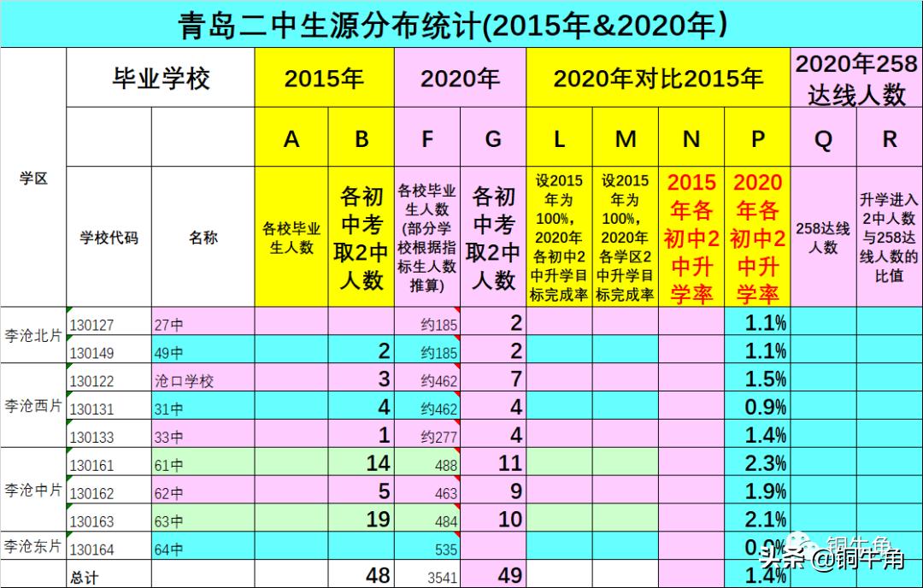Viewport: 923px width, 588px height.
Task: Select column header B
Action: pyautogui.click(x=360, y=138)
